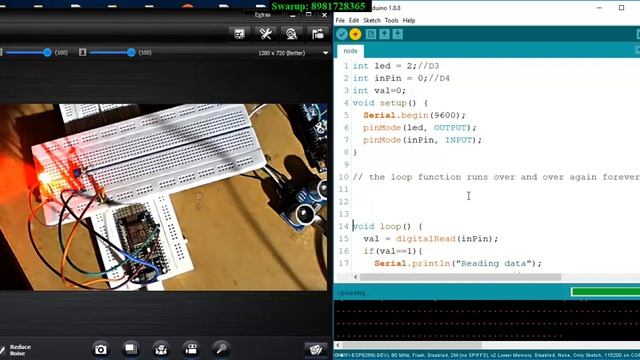Image resolution: width=640 pixels, height=360 pixels.
Task: Click the portrait icon beside second slider
Action: pos(82,52)
